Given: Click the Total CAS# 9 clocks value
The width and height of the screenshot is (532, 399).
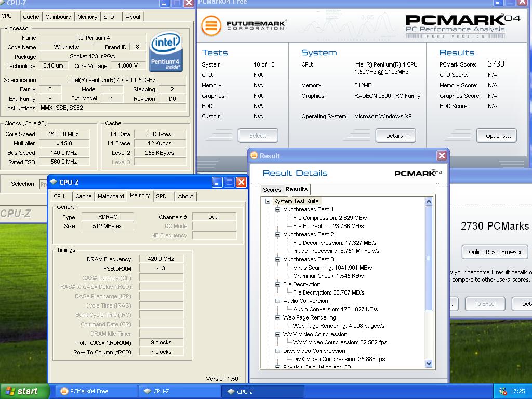Looking at the screenshot, I should (x=161, y=343).
